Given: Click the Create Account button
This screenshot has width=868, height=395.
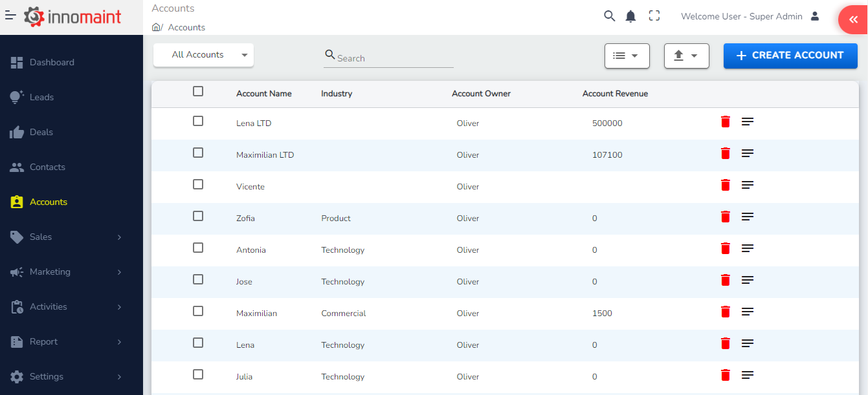Looking at the screenshot, I should pos(790,56).
